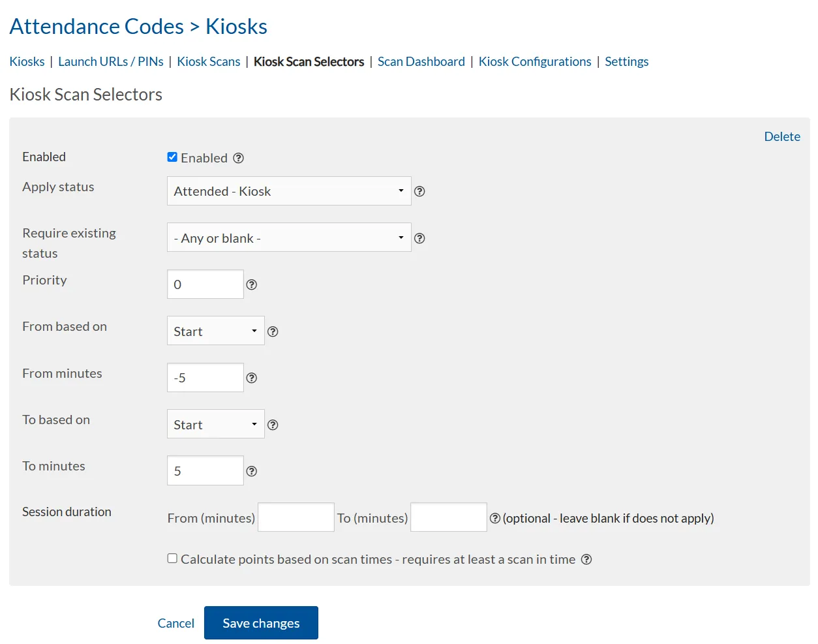The height and width of the screenshot is (644, 818).
Task: Open the From based on dropdown
Action: (x=216, y=331)
